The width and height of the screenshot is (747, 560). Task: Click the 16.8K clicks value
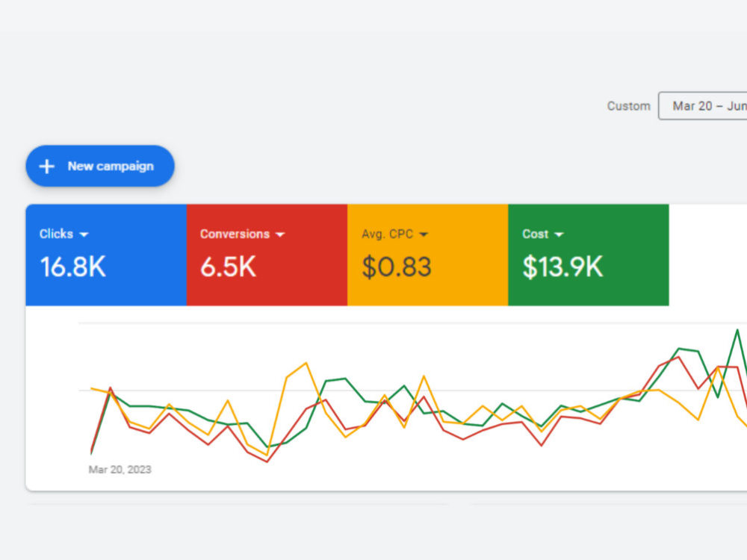(x=73, y=267)
